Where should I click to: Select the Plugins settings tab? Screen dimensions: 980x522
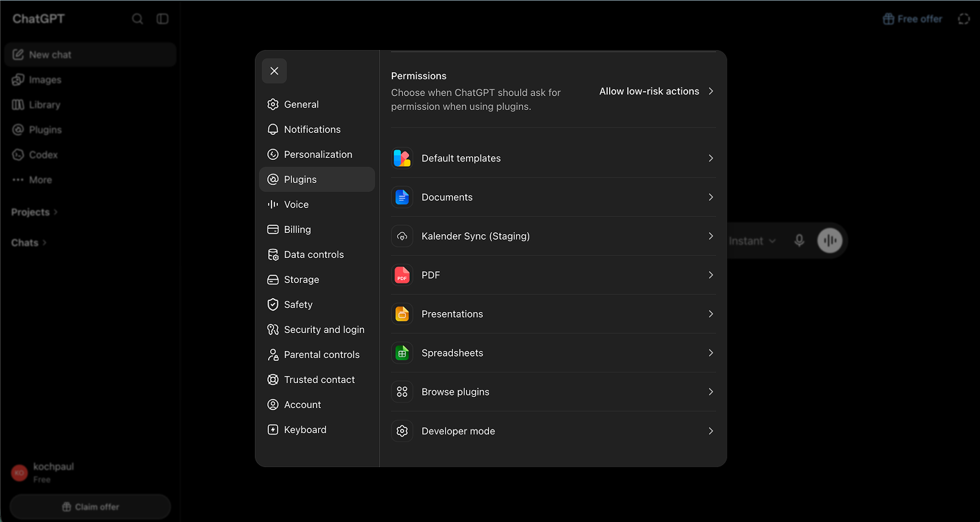coord(317,179)
